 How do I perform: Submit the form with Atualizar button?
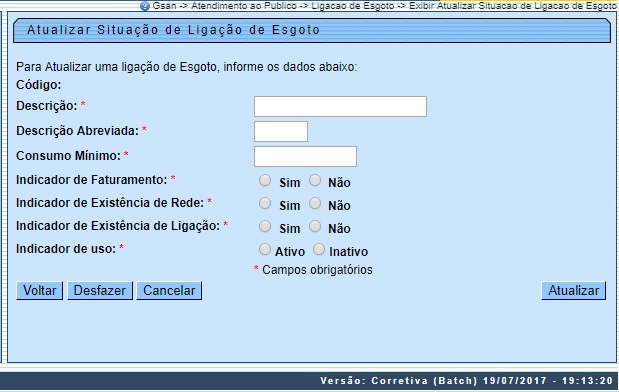click(573, 291)
